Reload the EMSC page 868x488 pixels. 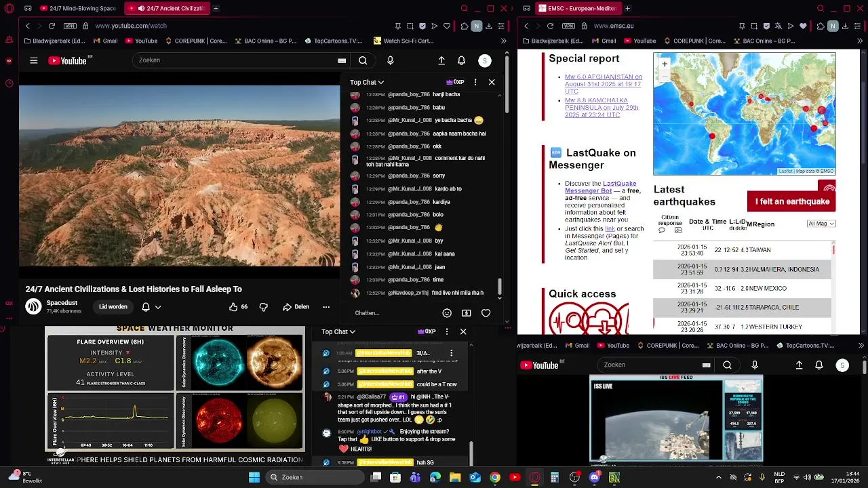pyautogui.click(x=550, y=26)
